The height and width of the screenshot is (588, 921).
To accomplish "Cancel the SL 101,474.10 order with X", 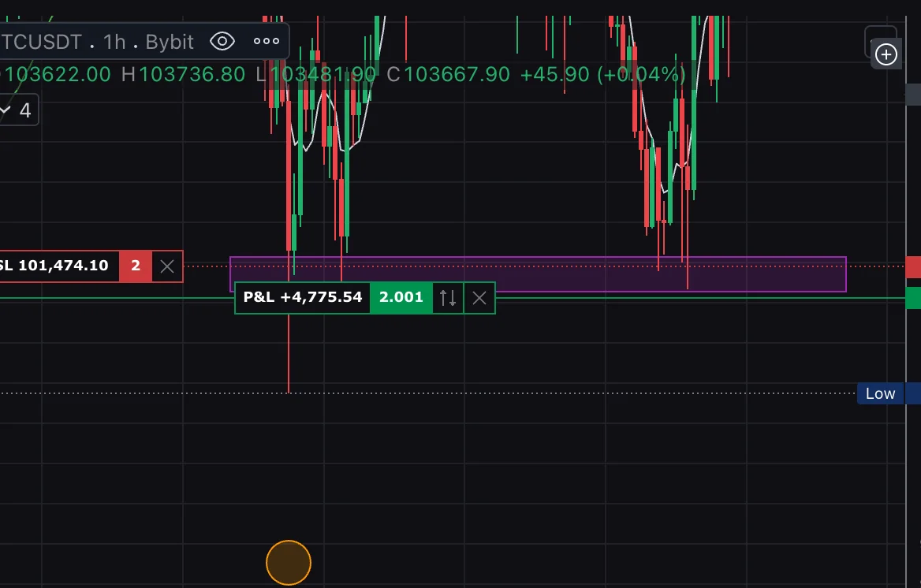I will [167, 266].
